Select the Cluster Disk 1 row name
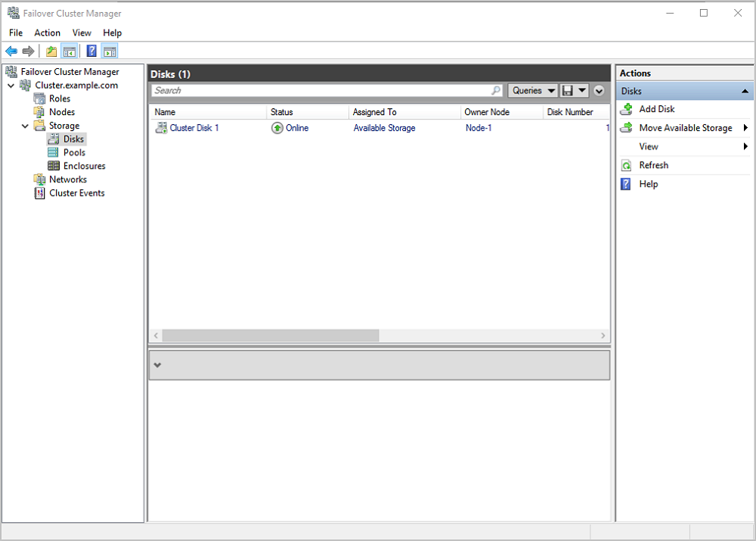The height and width of the screenshot is (541, 756). point(194,128)
